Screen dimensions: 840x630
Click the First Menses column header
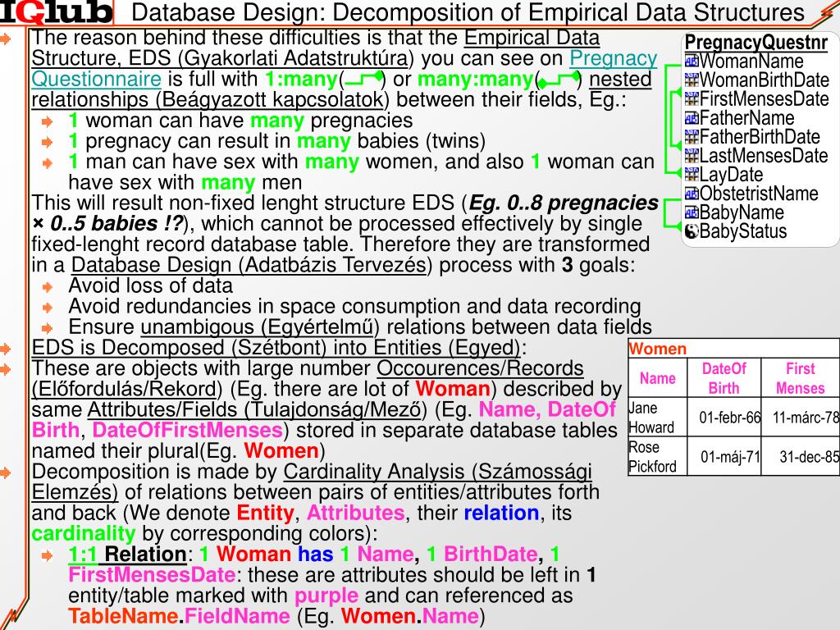point(801,378)
